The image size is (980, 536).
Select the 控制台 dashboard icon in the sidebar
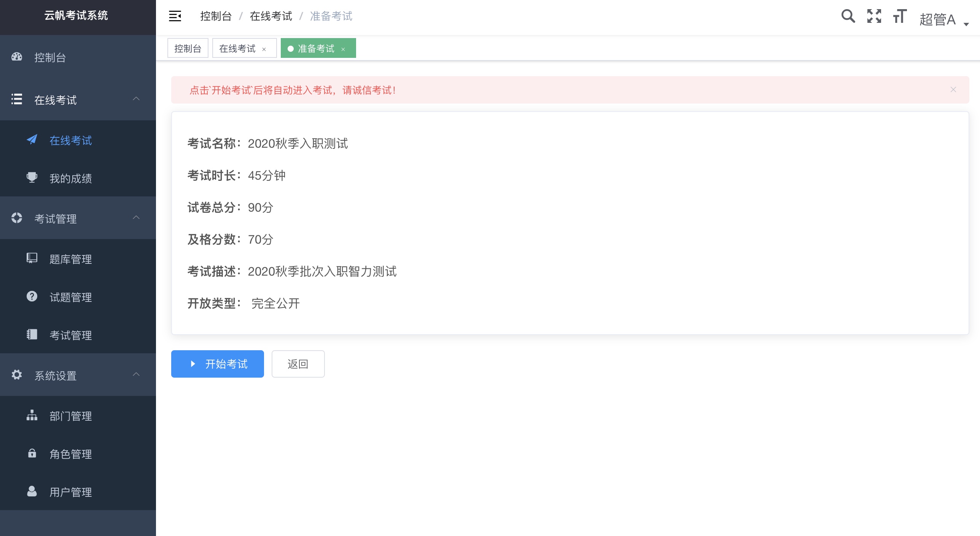click(17, 57)
